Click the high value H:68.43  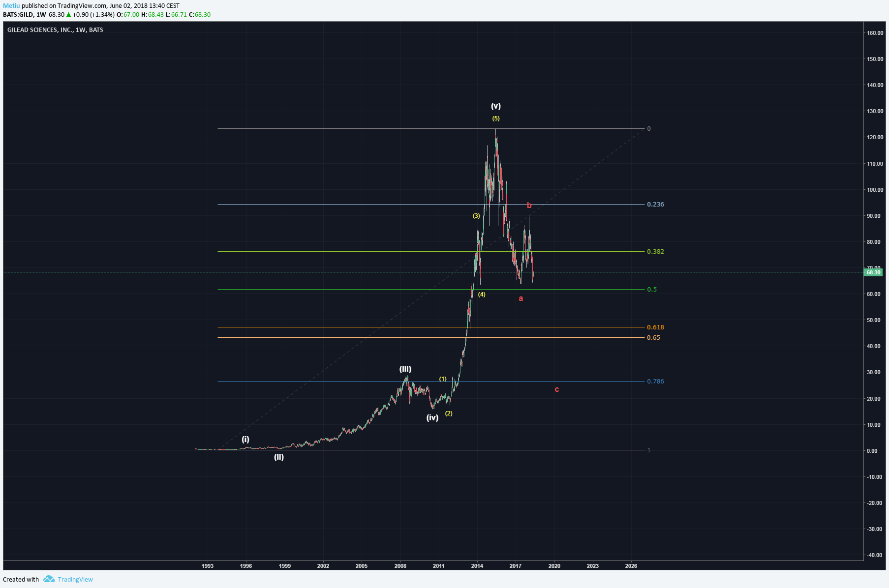[153, 15]
